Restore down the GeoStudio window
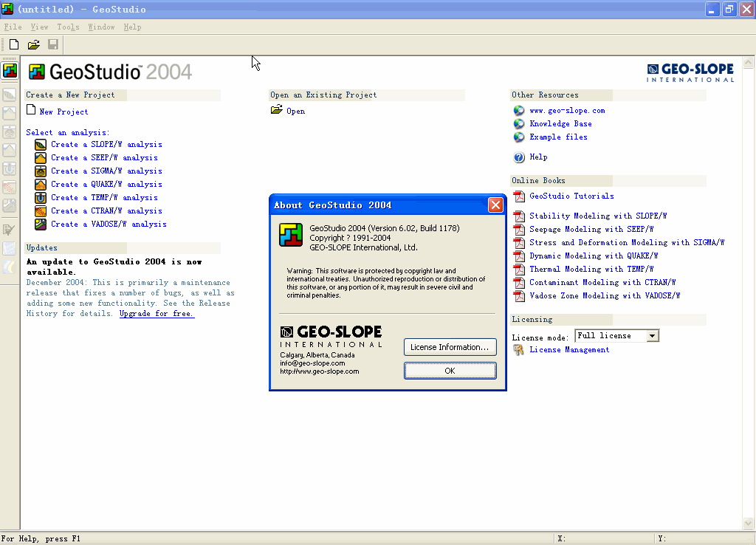Image resolution: width=756 pixels, height=545 pixels. tap(729, 9)
